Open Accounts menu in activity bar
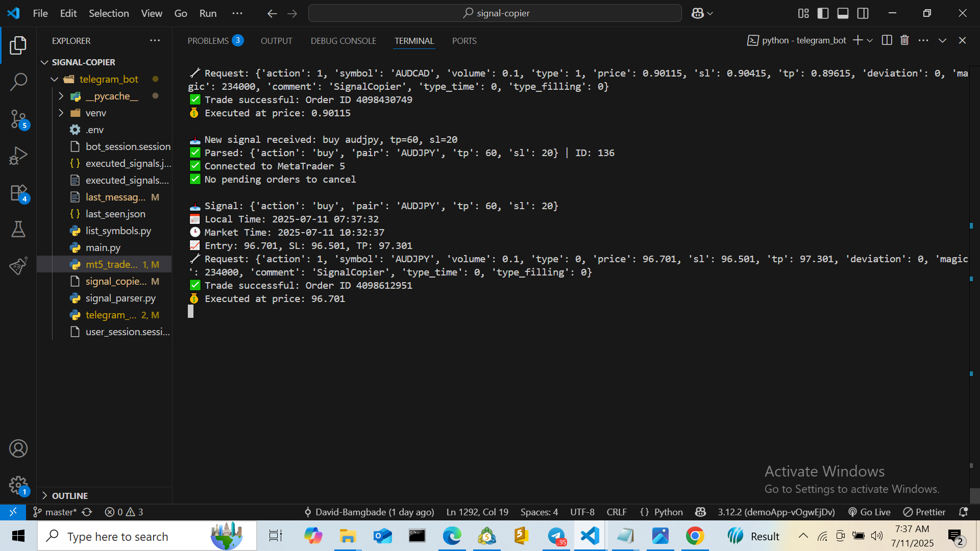Viewport: 980px width, 551px height. [18, 448]
